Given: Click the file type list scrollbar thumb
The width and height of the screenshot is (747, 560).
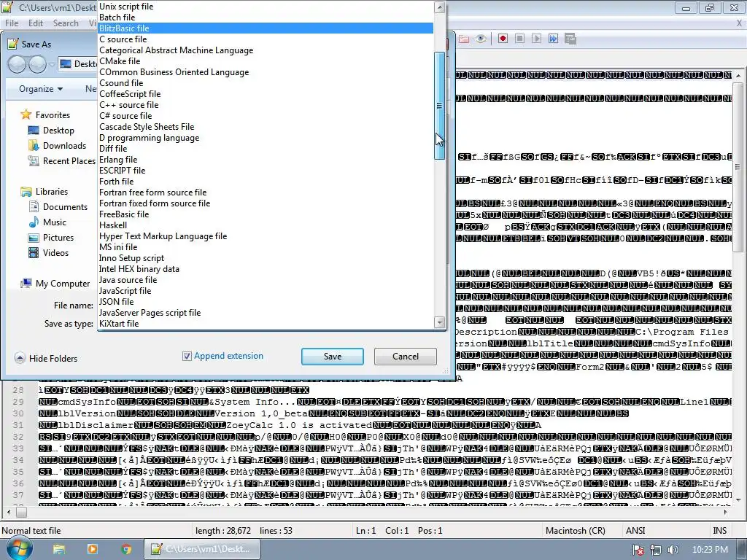Looking at the screenshot, I should coord(440,106).
